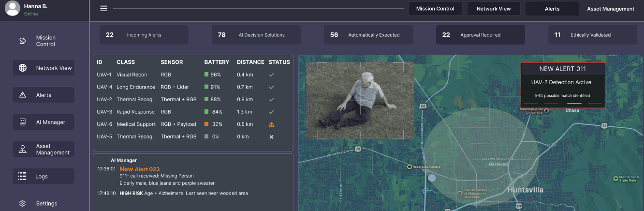Open Asset Management top tab

click(611, 9)
